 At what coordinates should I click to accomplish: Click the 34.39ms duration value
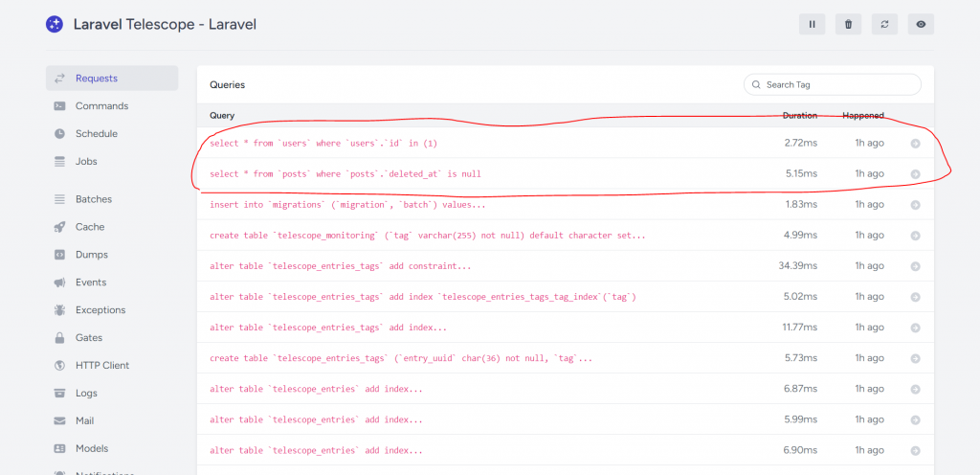797,265
